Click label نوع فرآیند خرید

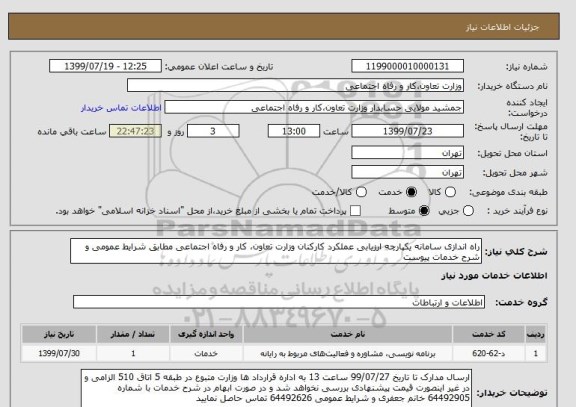coord(517,211)
